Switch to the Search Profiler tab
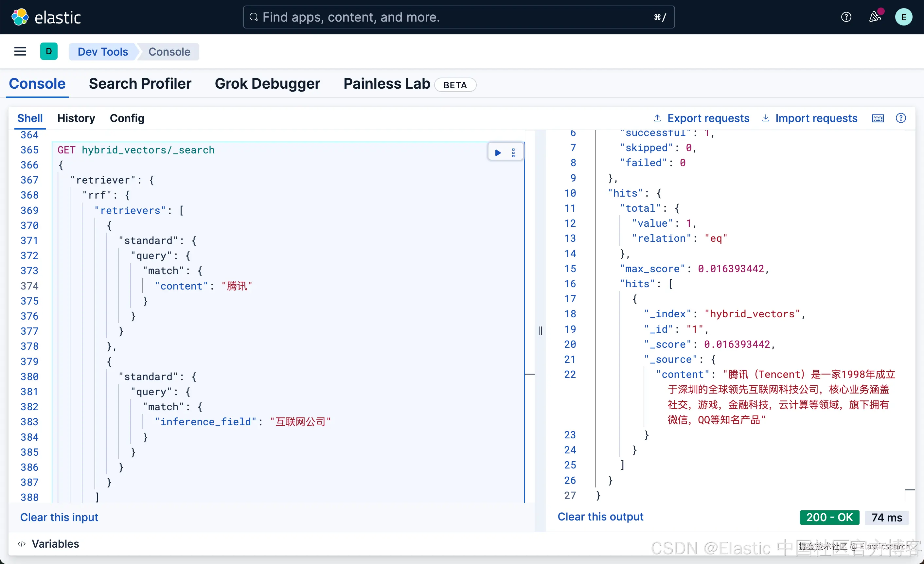The image size is (924, 564). [140, 84]
